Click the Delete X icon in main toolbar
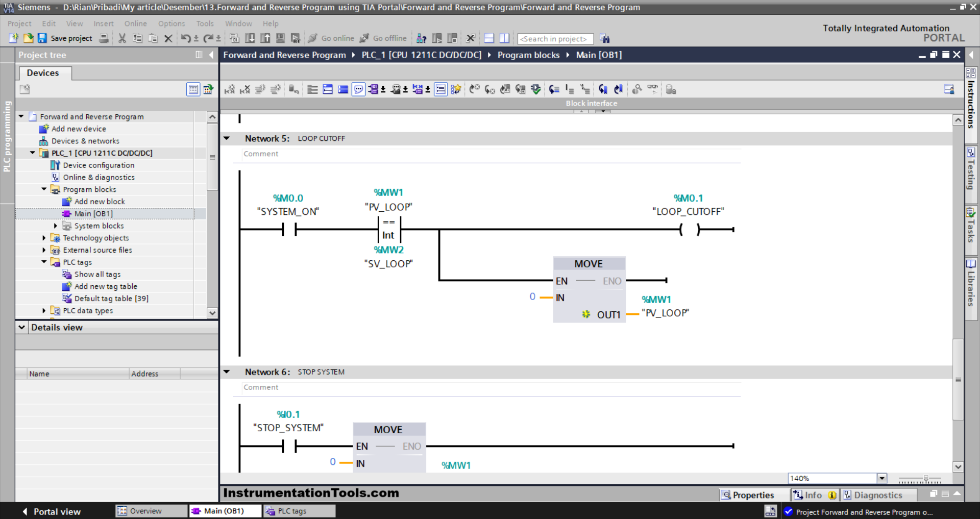 click(x=168, y=38)
